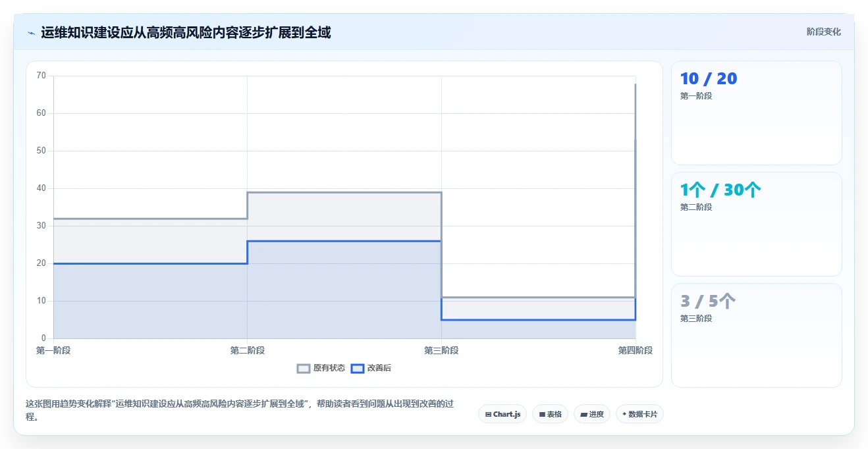The width and height of the screenshot is (868, 449).
Task: Select the 10 / 20 第一阶段 card
Action: (756, 113)
